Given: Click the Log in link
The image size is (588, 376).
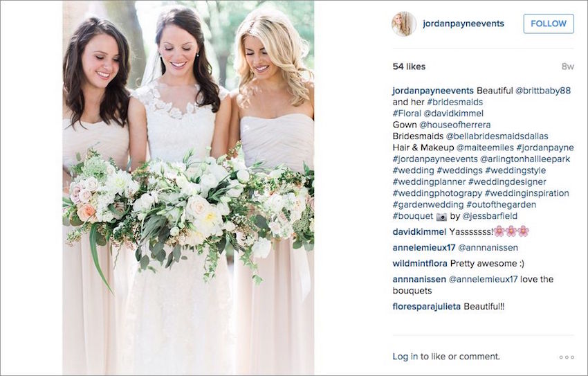Looking at the screenshot, I should (x=405, y=357).
